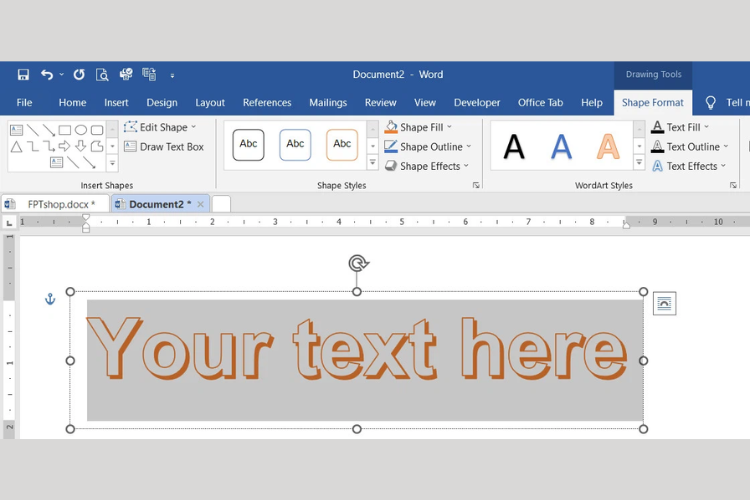
Task: Click the Undo arrow icon
Action: pos(46,75)
